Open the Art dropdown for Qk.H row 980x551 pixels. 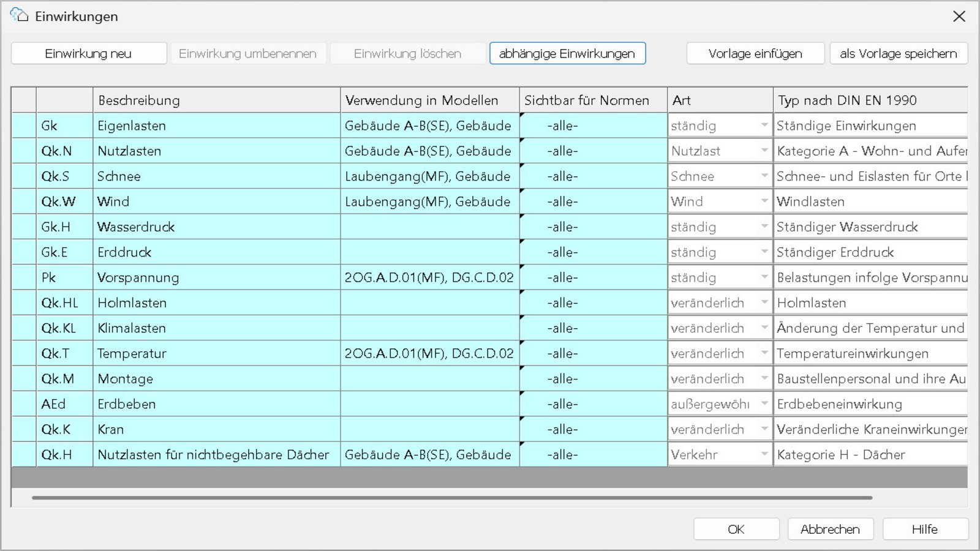pos(764,455)
